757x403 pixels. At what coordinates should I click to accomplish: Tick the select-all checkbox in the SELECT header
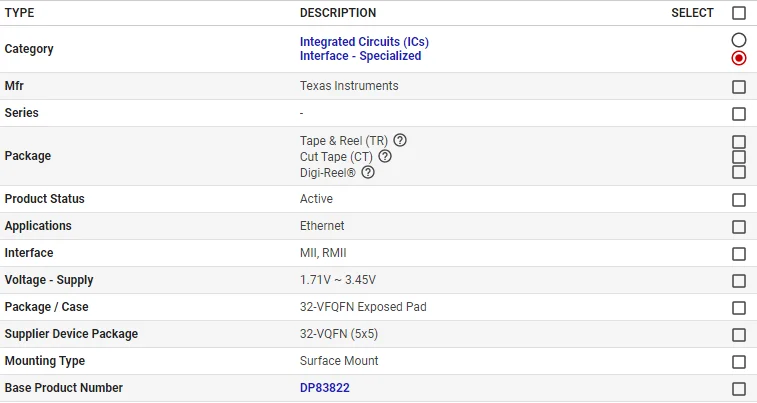pos(739,13)
